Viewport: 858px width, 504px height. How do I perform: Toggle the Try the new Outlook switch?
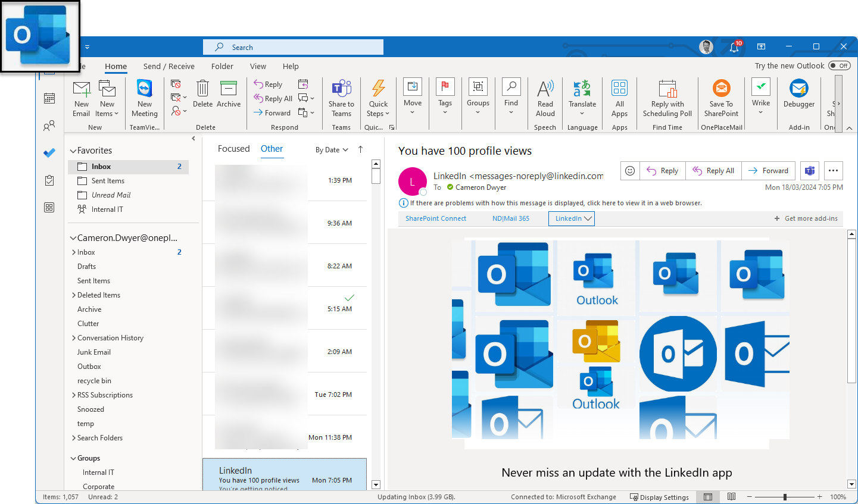pyautogui.click(x=839, y=66)
